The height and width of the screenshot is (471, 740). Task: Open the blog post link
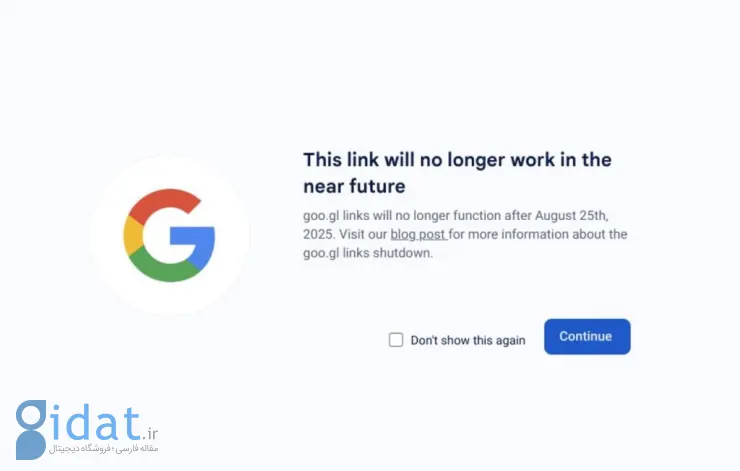[418, 234]
